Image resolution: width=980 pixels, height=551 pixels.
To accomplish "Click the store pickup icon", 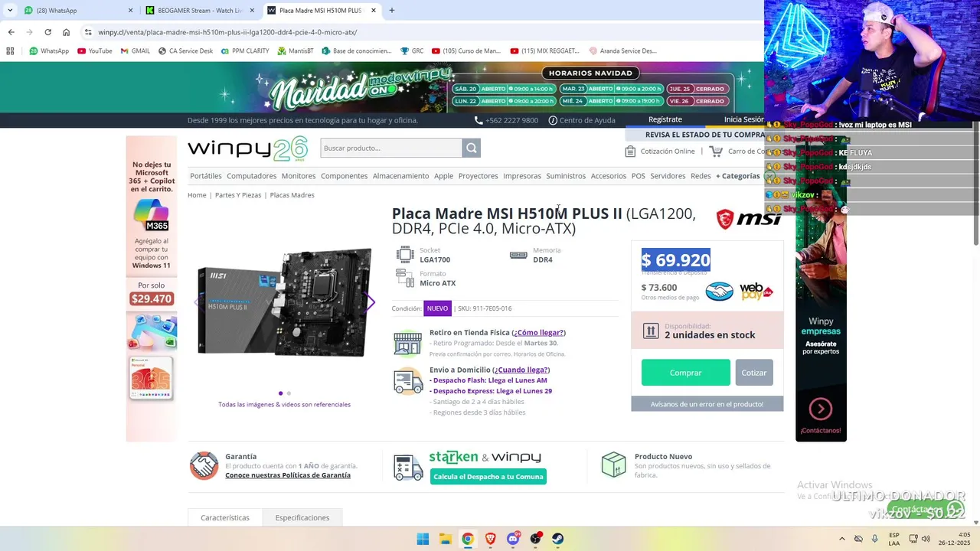I will click(x=407, y=343).
